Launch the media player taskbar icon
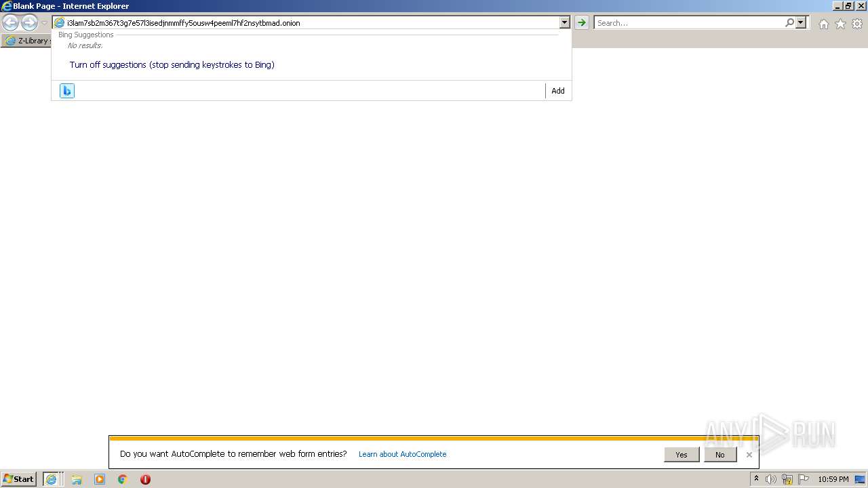Image resolution: width=868 pixels, height=488 pixels. (100, 479)
